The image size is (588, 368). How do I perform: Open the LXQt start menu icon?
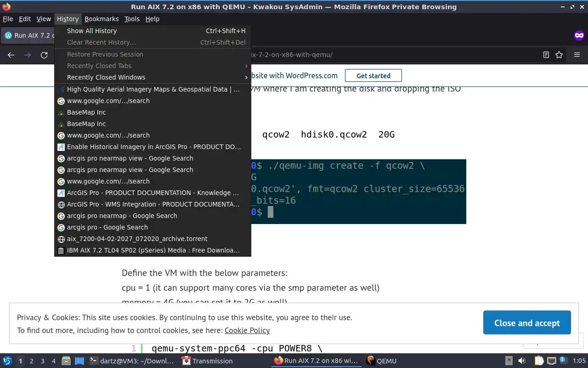click(x=7, y=361)
